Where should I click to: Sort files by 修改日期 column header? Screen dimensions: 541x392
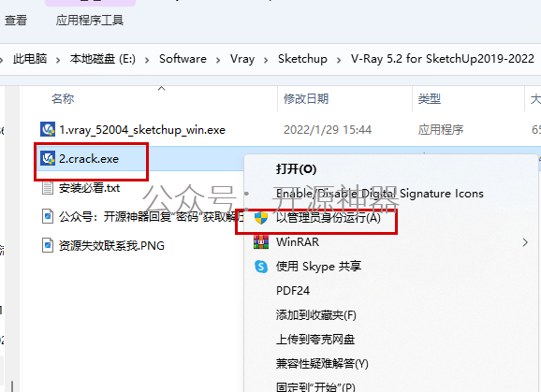coord(306,99)
